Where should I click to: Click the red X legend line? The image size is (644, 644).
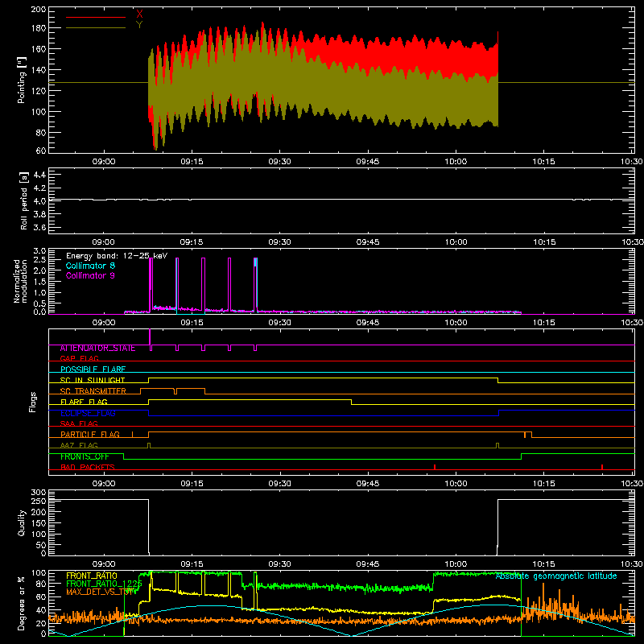96,17
